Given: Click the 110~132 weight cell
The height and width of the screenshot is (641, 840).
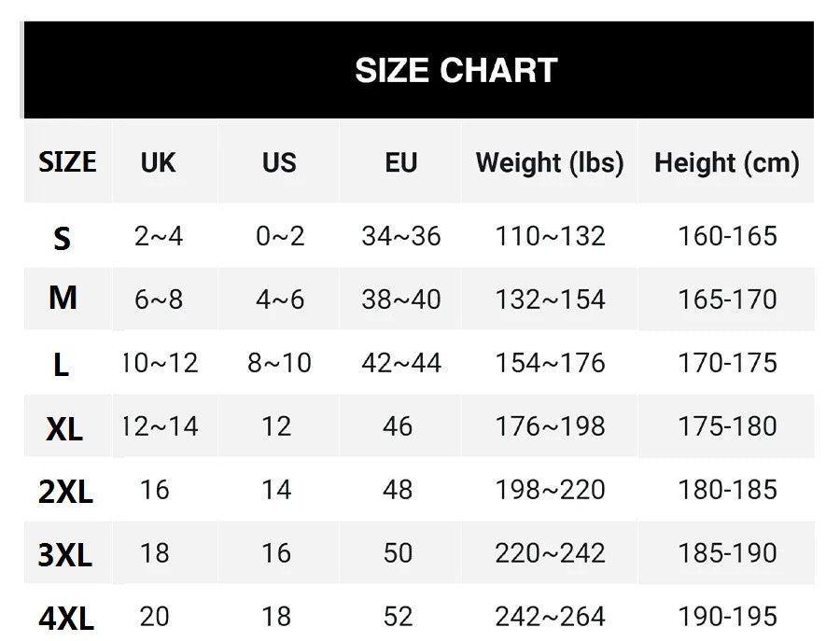Looking at the screenshot, I should click(550, 236).
